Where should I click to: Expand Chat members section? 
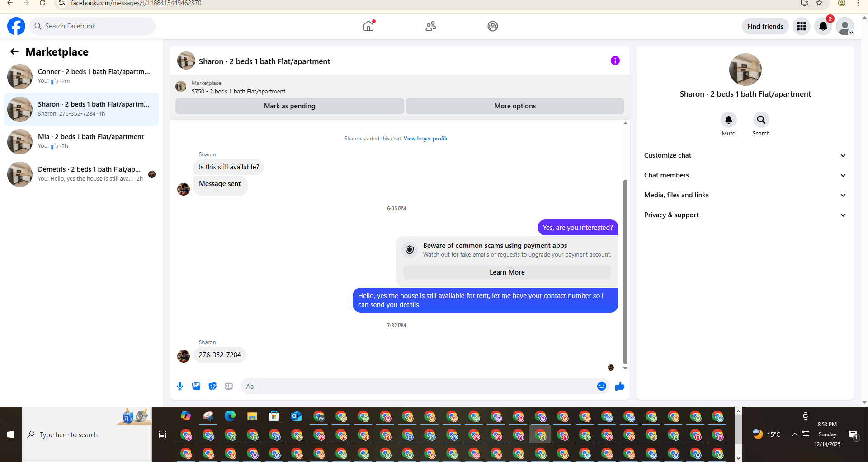tap(745, 175)
